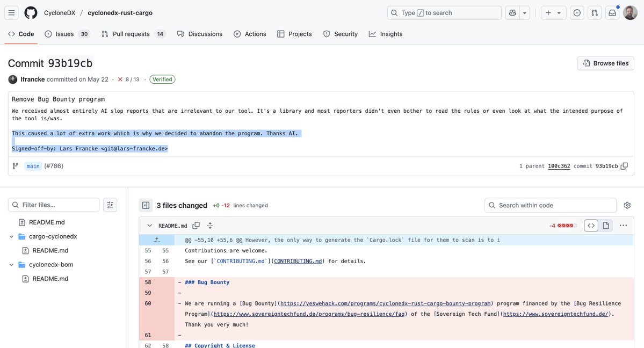644x348 pixels.
Task: Open the CONTRIBUTING.md link in diff
Action: pyautogui.click(x=298, y=261)
